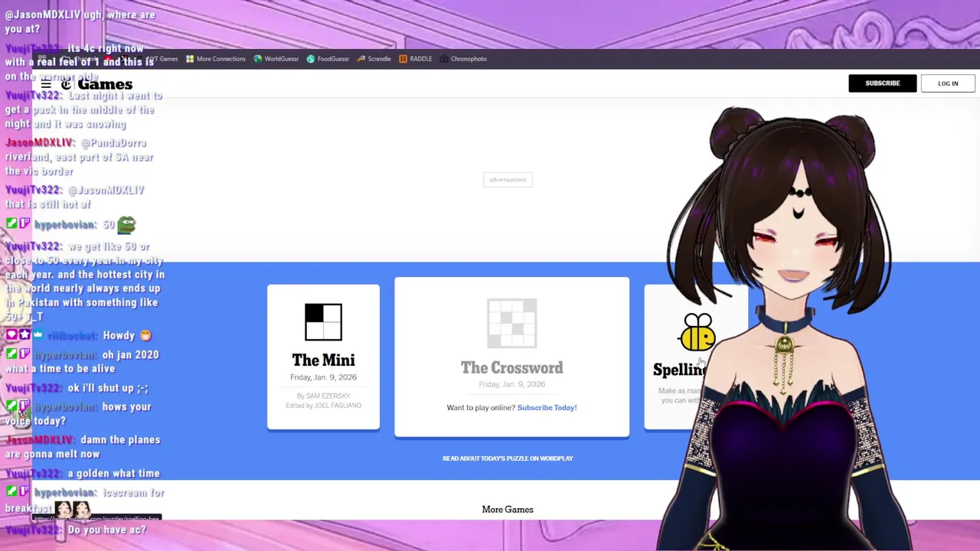Click The Mini byline By SAM EZERSKY
Image resolution: width=980 pixels, height=551 pixels.
(323, 396)
